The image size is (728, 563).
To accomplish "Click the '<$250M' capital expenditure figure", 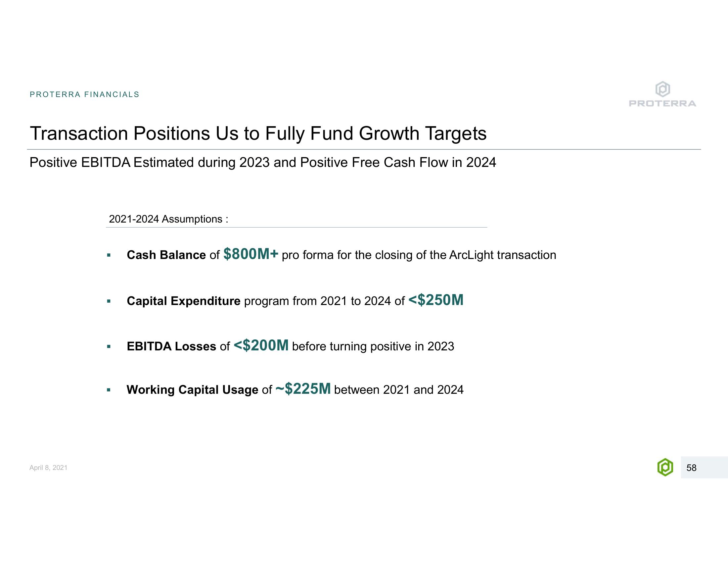I will (x=436, y=300).
